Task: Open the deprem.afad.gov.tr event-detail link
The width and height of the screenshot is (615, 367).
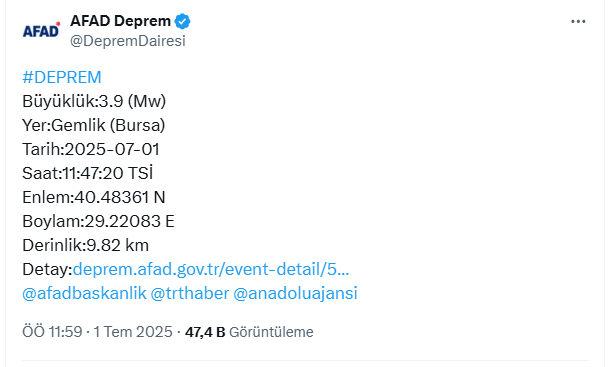Action: click(211, 269)
